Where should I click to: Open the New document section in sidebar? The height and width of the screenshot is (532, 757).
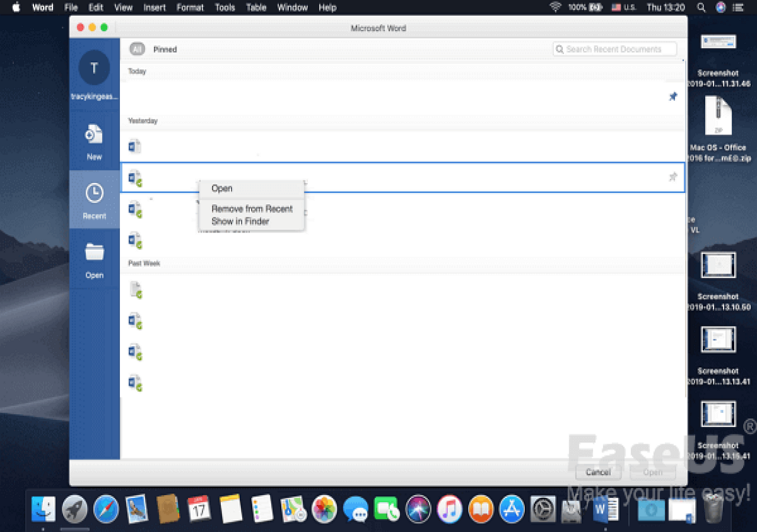coord(94,142)
